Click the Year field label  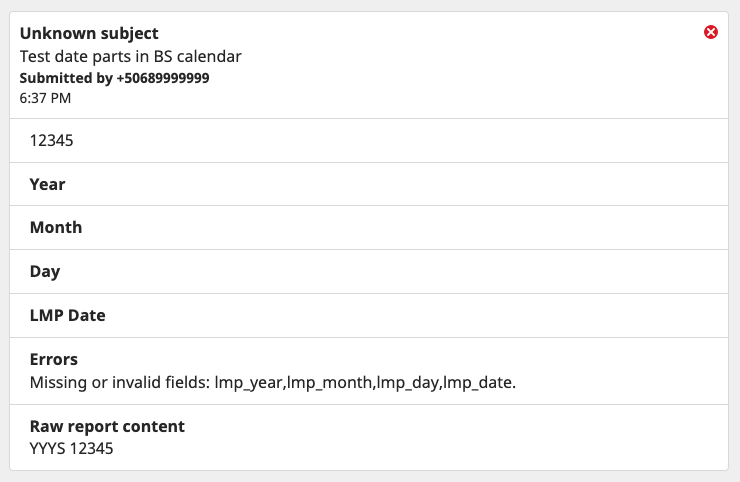pyautogui.click(x=47, y=185)
